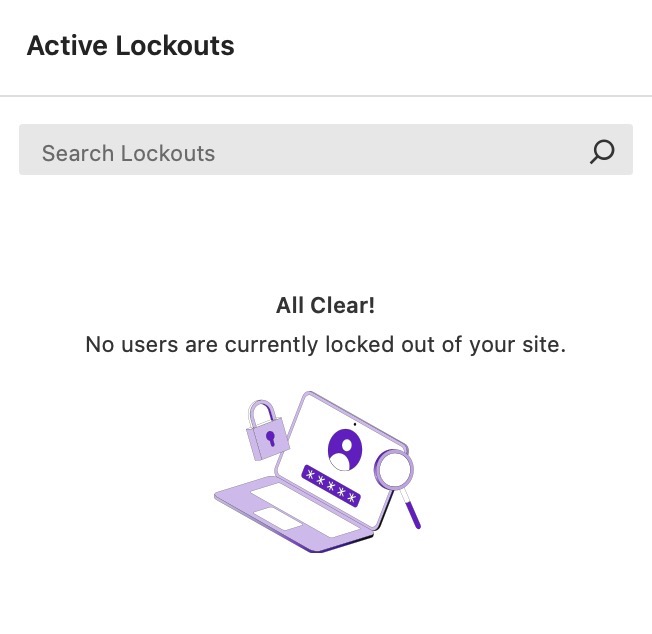Click the keyhole on the padlock
Image resolution: width=652 pixels, height=634 pixels.
270,438
